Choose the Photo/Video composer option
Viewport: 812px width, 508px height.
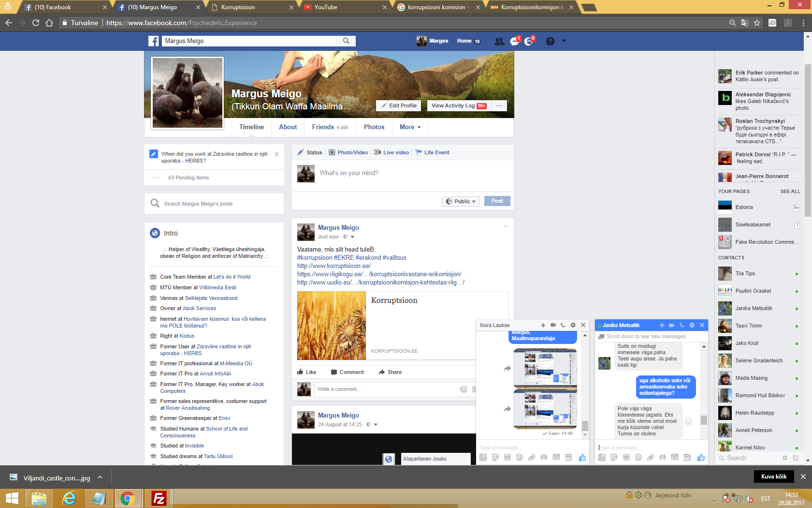(348, 152)
